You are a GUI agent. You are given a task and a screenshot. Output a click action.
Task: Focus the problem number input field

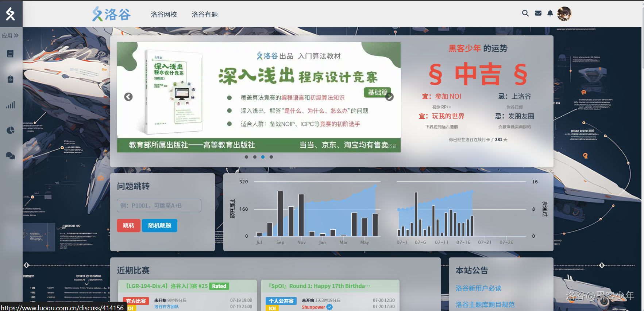pyautogui.click(x=159, y=206)
